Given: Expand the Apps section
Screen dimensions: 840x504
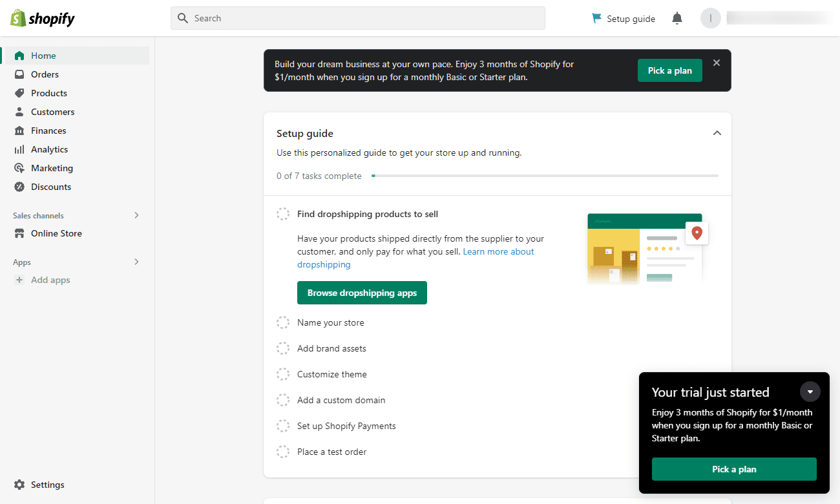Looking at the screenshot, I should (x=136, y=262).
